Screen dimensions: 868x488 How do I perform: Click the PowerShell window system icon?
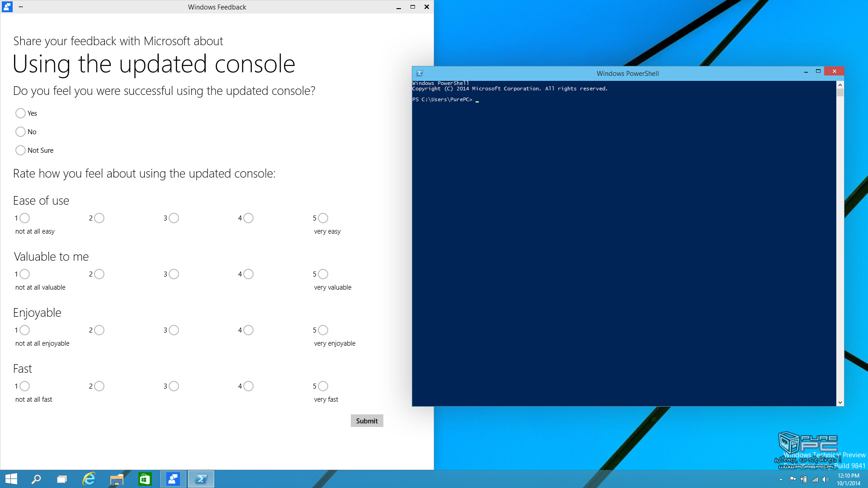420,73
